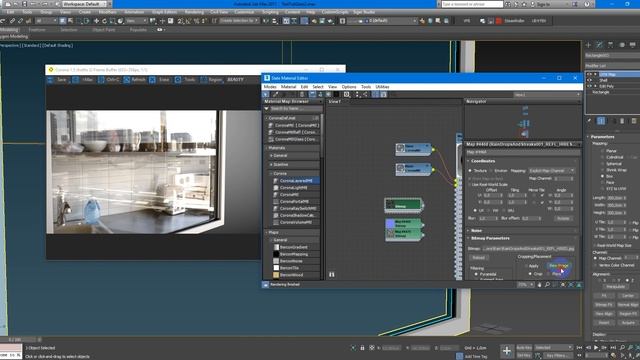
Task: Click the View Image button
Action: [x=559, y=266]
